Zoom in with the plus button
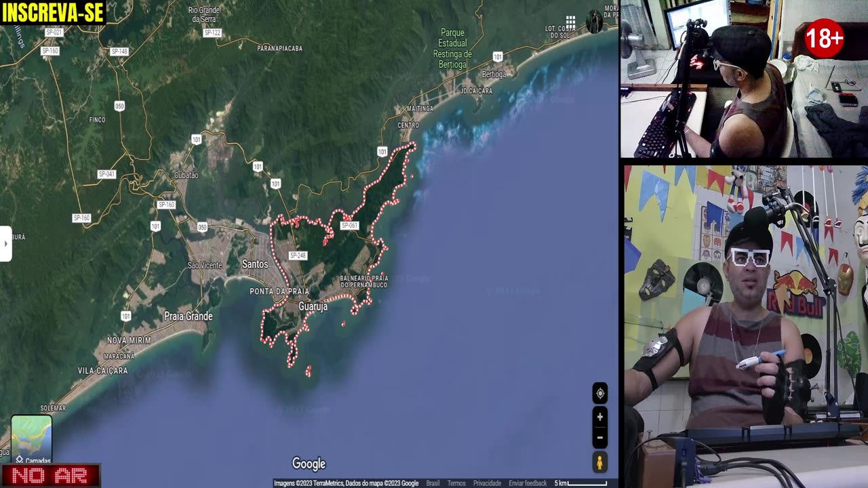This screenshot has height=488, width=868. [599, 417]
